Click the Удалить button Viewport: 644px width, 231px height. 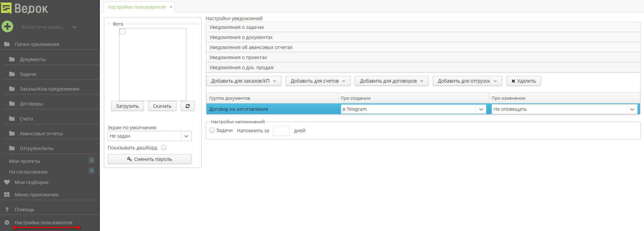tap(524, 81)
